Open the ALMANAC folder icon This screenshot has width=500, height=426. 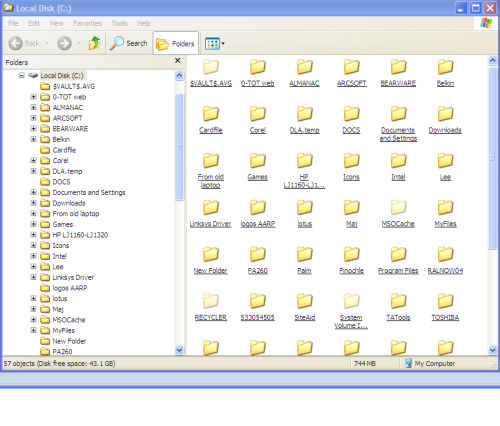pyautogui.click(x=304, y=67)
